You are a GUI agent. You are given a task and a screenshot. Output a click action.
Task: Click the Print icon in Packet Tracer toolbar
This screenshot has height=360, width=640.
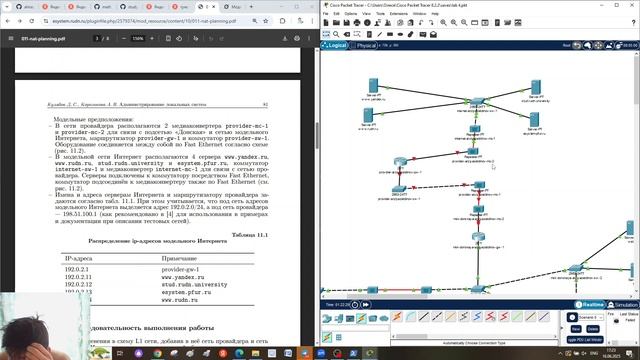pyautogui.click(x=357, y=23)
